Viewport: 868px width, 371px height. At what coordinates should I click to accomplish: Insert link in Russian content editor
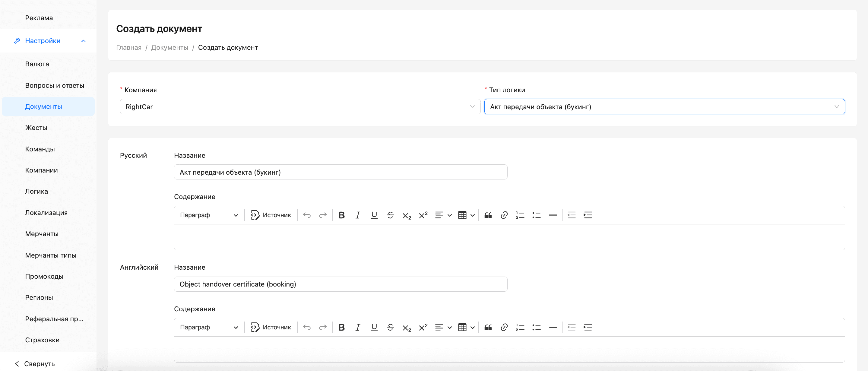[x=504, y=215]
